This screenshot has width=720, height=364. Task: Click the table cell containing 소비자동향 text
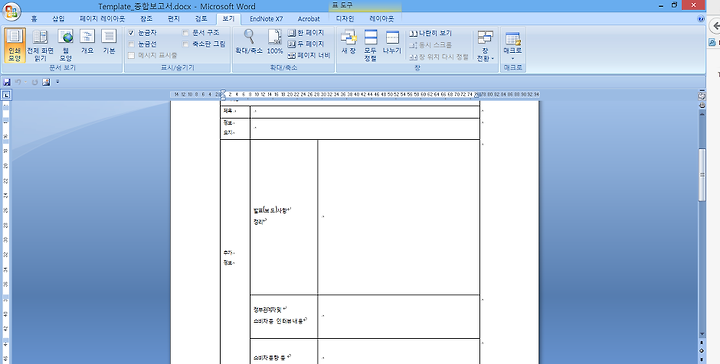click(284, 352)
